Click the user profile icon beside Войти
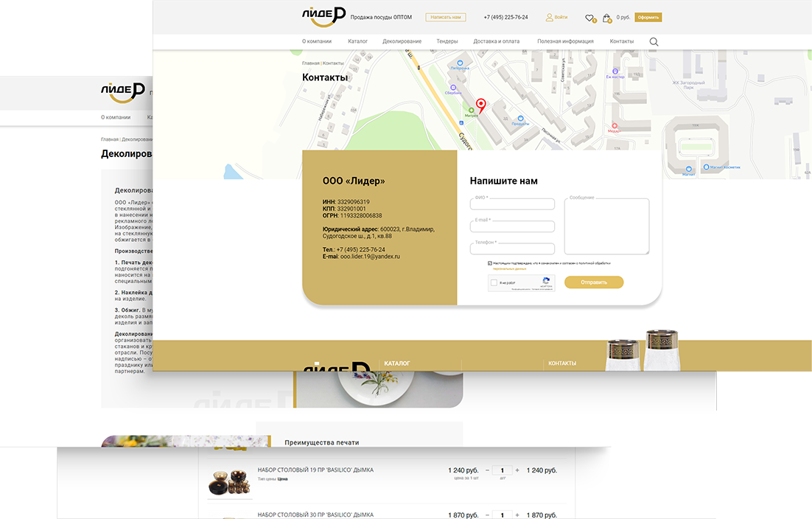This screenshot has width=812, height=519. [549, 17]
